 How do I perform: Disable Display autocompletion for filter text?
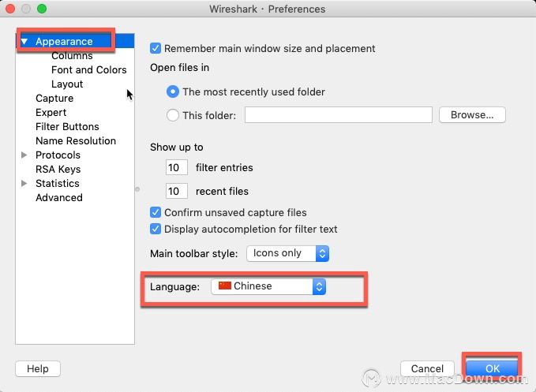click(156, 229)
